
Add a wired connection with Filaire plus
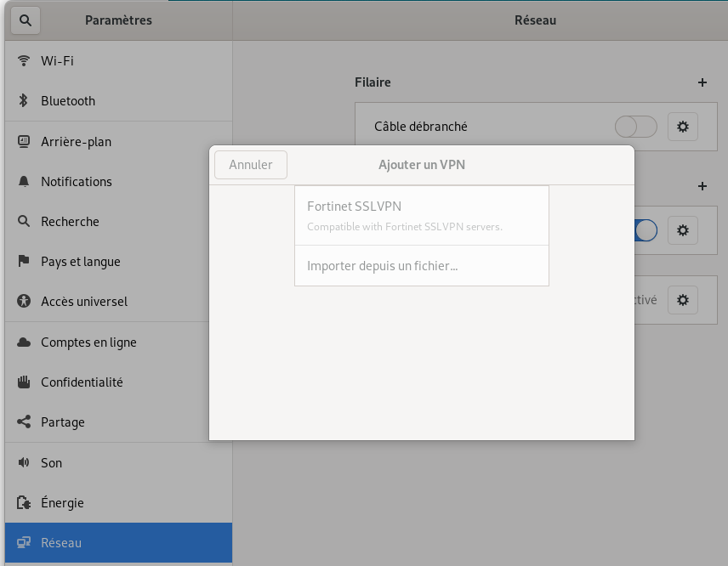(702, 82)
